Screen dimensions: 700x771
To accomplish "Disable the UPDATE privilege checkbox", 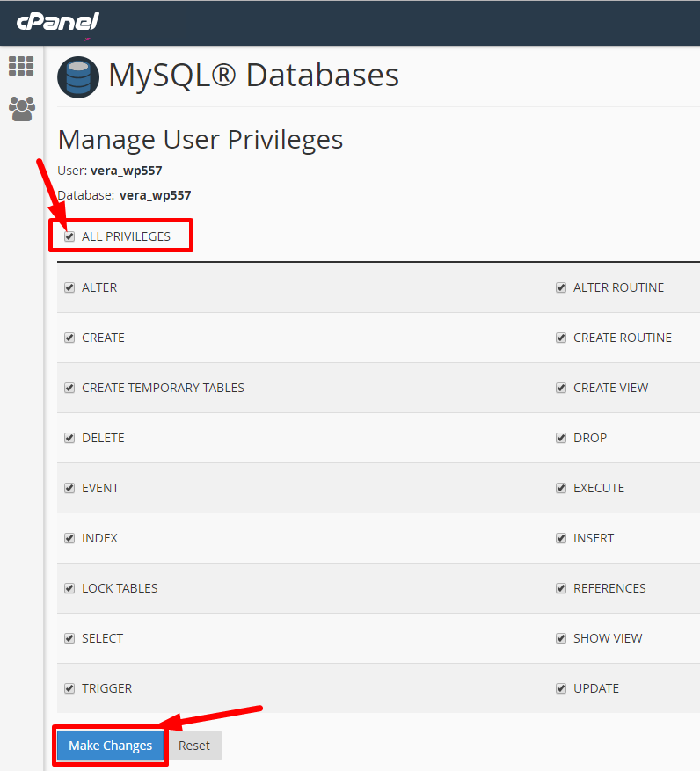I will 561,688.
